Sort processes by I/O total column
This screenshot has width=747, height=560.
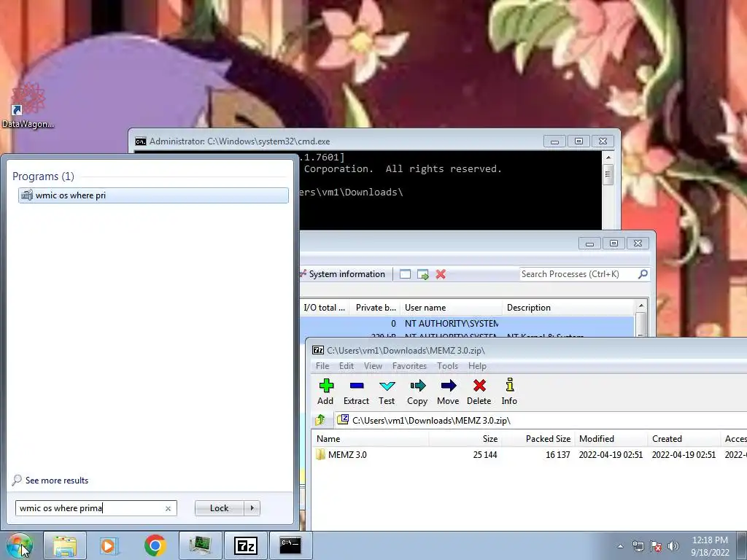pyautogui.click(x=325, y=308)
